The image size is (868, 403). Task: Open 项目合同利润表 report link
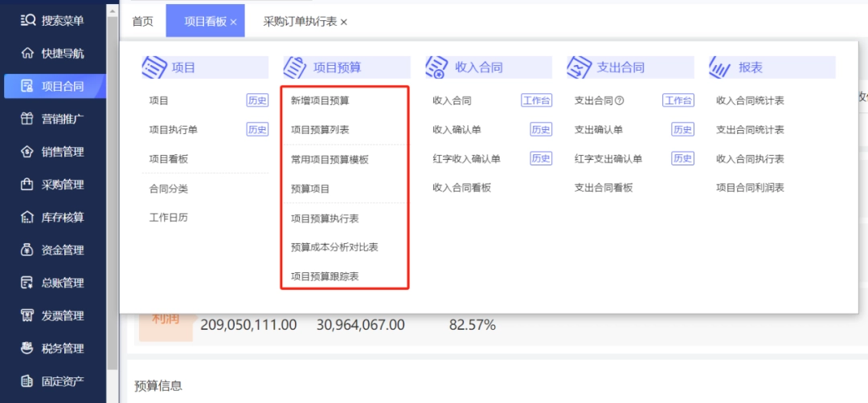click(750, 188)
